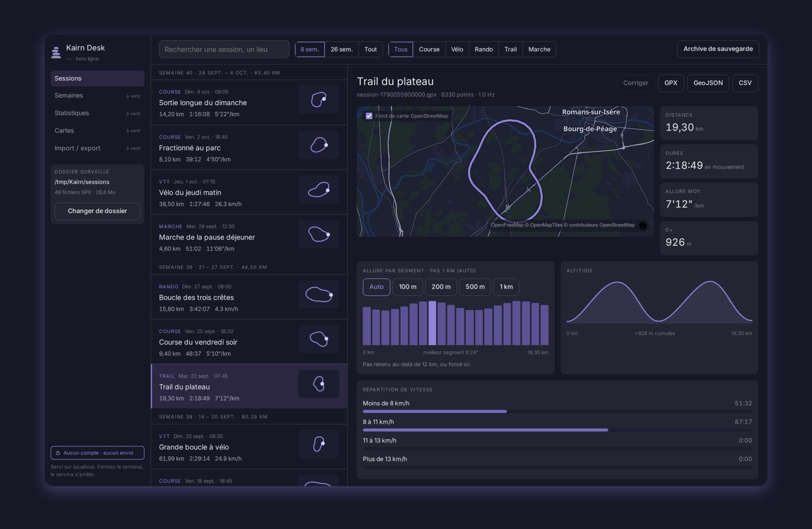Open the Semaines sidebar section

tap(97, 95)
